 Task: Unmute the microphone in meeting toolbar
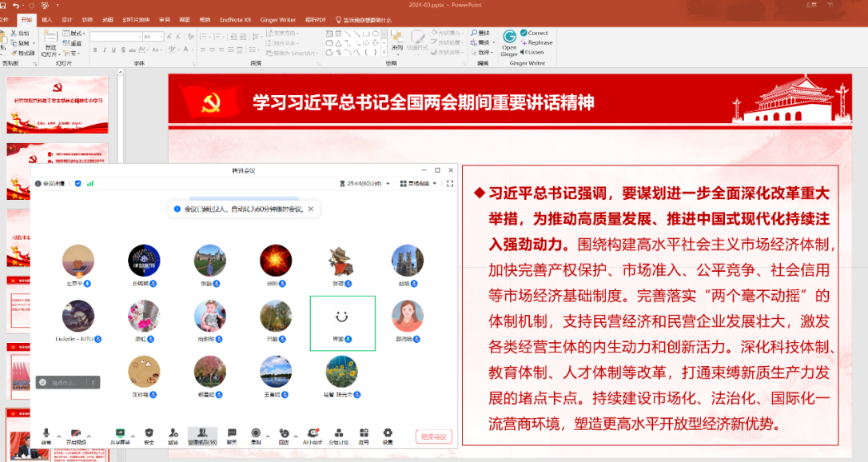click(46, 434)
